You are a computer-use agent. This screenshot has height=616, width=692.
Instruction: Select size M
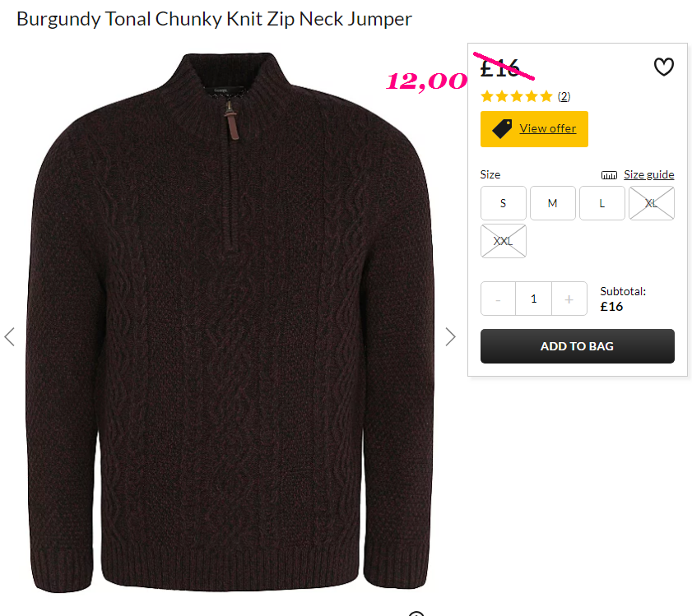(x=553, y=203)
